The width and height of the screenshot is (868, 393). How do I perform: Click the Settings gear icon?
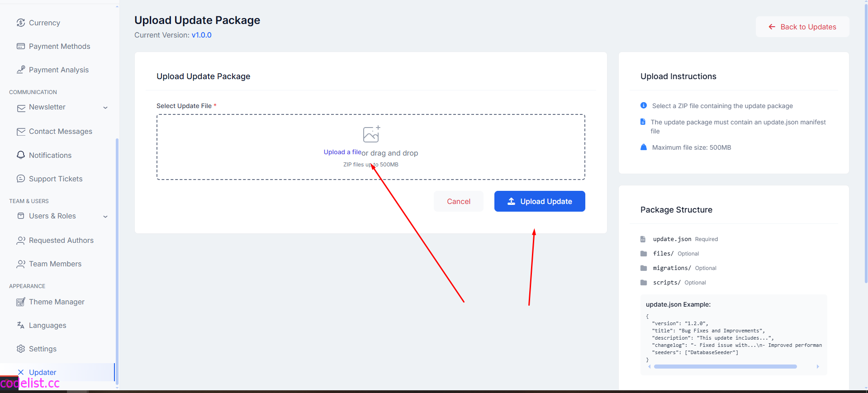(x=21, y=349)
